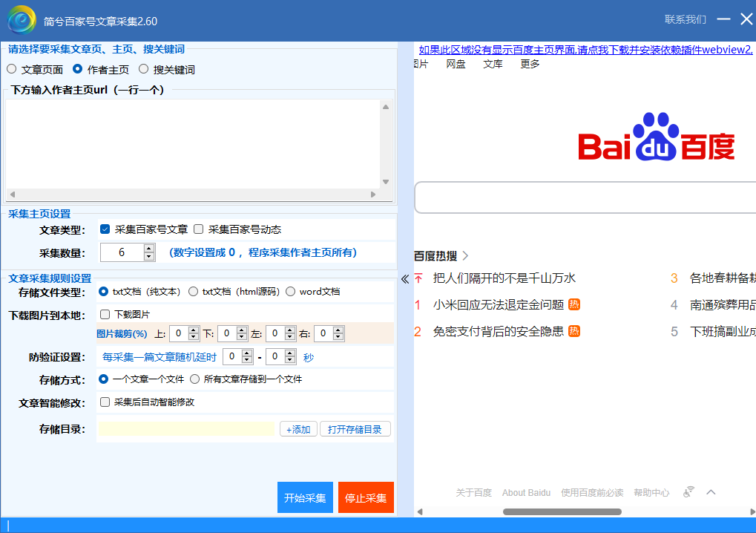Open the webview2 plugin download link
This screenshot has width=756, height=533.
click(x=585, y=49)
